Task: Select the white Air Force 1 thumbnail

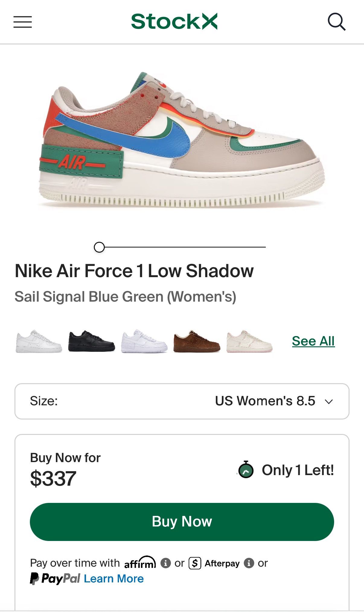Action: coord(39,342)
